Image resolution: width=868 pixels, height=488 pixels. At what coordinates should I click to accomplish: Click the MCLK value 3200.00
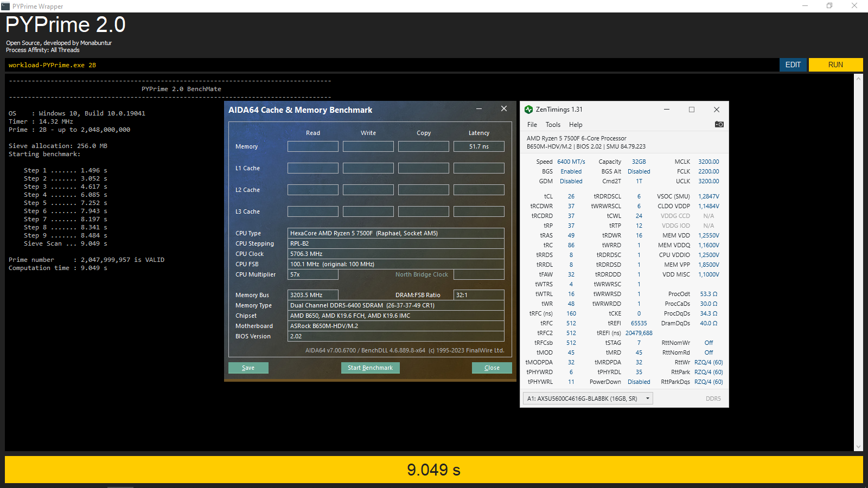[x=709, y=162]
